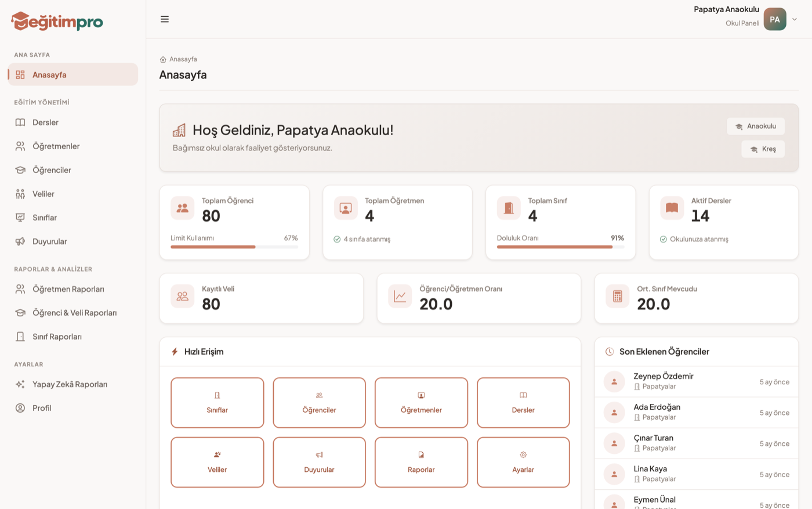
Task: Open the Ayarlar quick access tile
Action: coord(523,463)
